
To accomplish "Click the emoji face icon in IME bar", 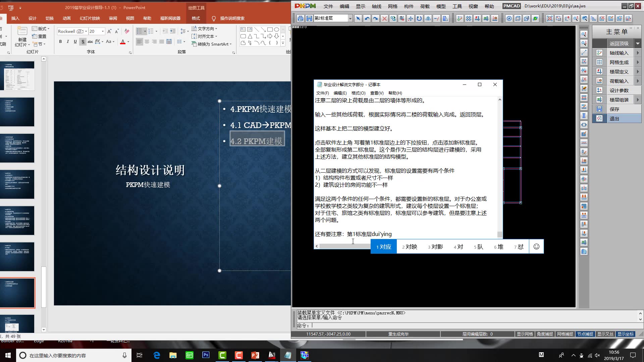I will pyautogui.click(x=536, y=247).
